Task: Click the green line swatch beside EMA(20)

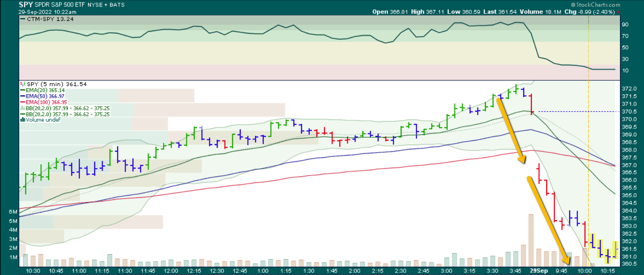Action: click(x=23, y=89)
